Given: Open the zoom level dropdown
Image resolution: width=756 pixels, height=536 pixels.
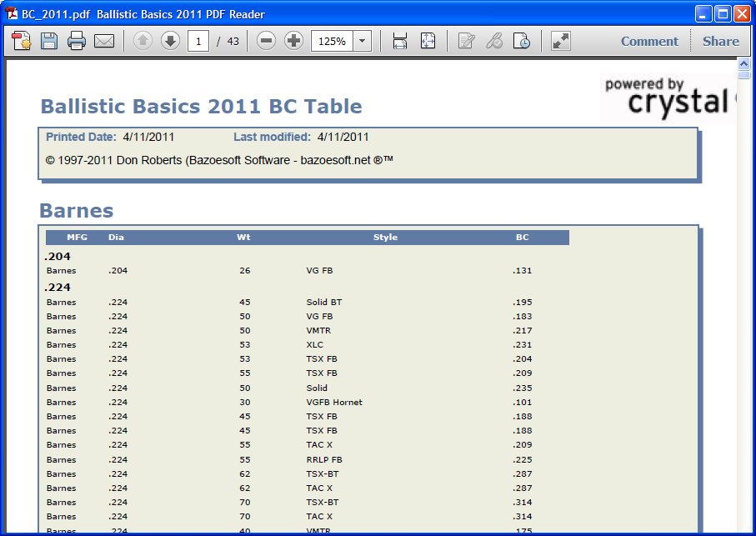Looking at the screenshot, I should [361, 40].
